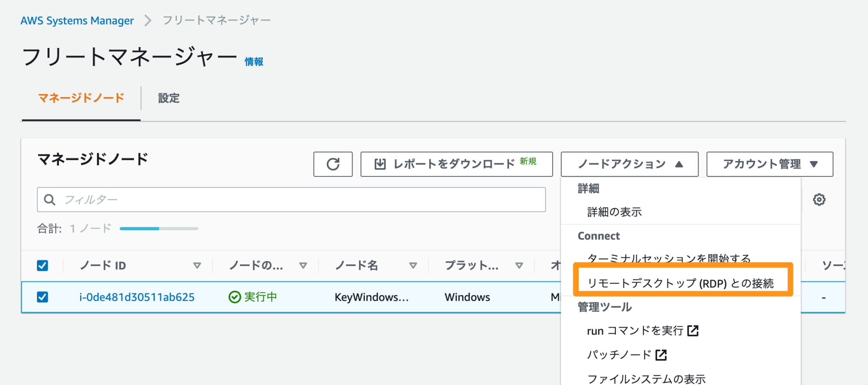
Task: Click the green 実行中 status icon
Action: (x=234, y=297)
